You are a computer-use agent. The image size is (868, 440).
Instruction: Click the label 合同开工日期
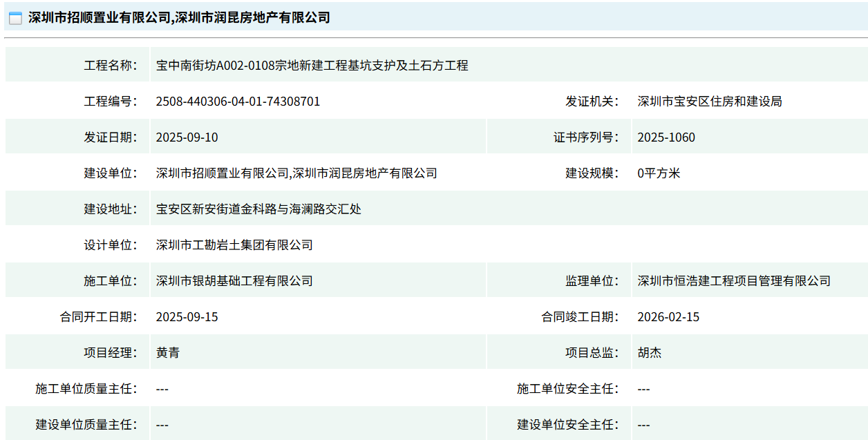(99, 317)
